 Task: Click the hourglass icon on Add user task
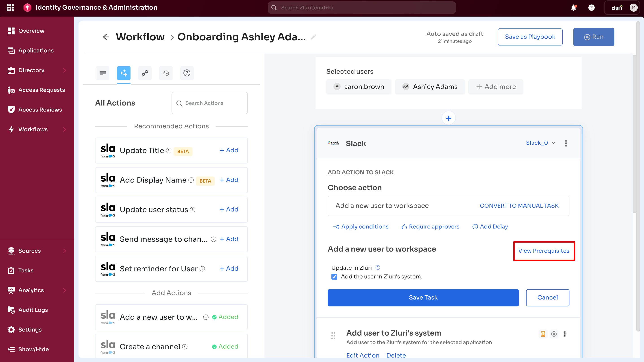(x=543, y=334)
